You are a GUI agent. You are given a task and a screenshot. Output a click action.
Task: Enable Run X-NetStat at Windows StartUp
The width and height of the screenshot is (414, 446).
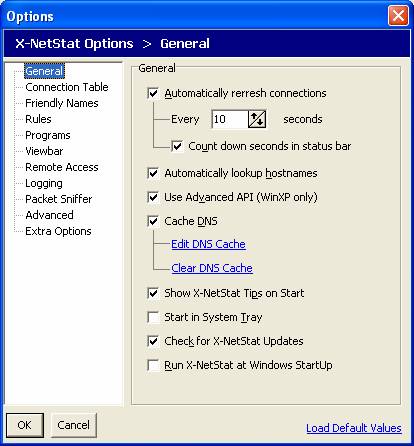click(153, 365)
